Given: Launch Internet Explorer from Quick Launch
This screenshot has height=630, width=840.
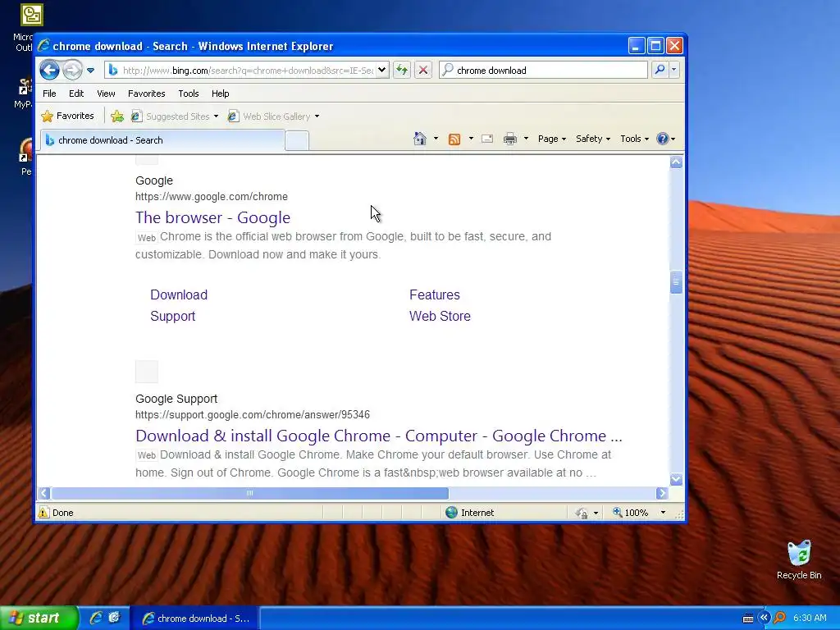Looking at the screenshot, I should point(96,618).
